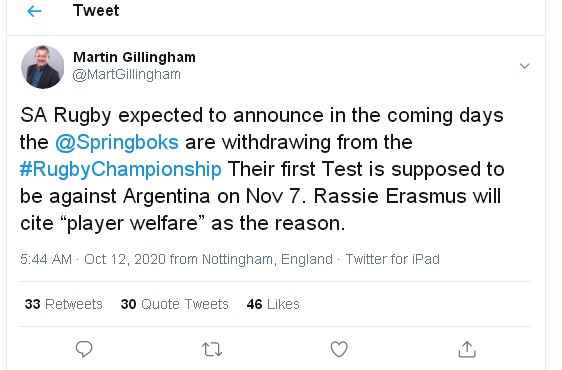Share the tweet via upload icon
This screenshot has width=562, height=370.
coord(467,349)
